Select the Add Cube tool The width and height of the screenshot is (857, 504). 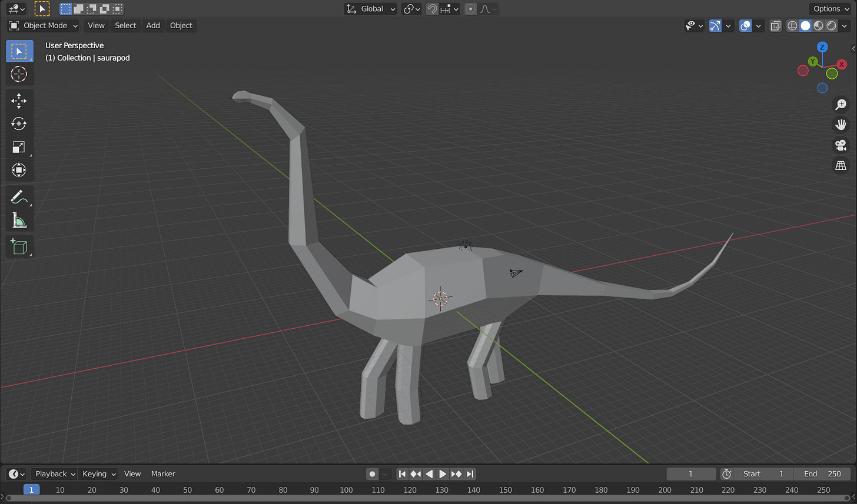[19, 246]
